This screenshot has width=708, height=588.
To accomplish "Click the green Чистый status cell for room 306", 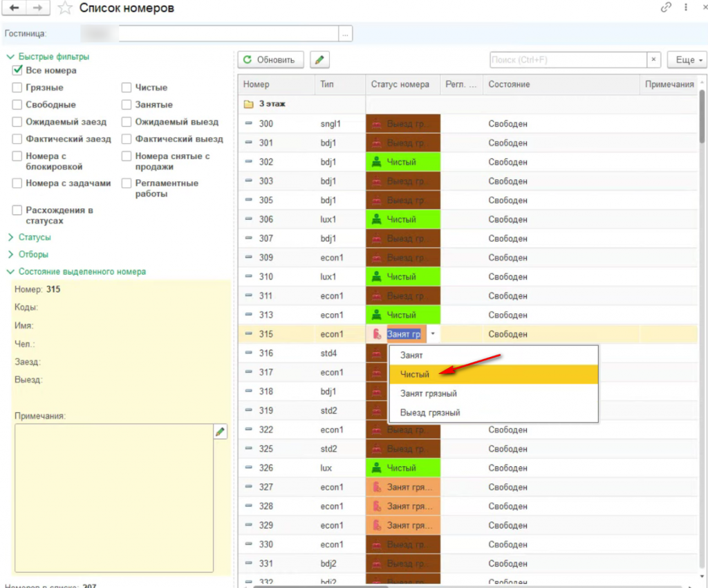I will click(403, 219).
